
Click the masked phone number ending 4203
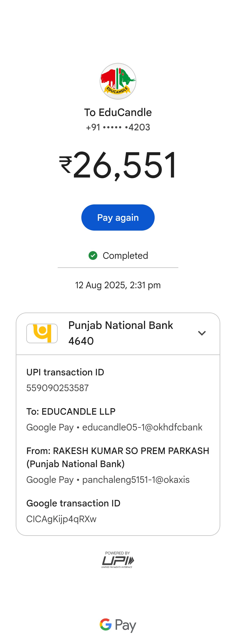coord(118,127)
